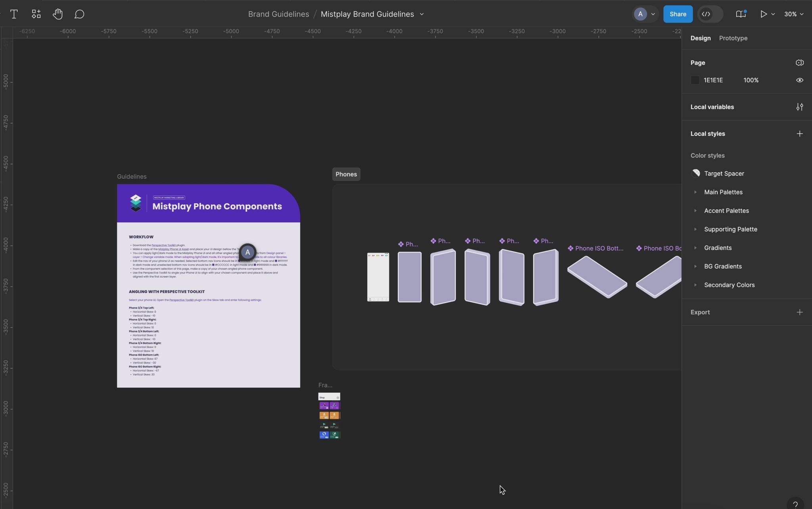Click the Local styles heading
Image resolution: width=812 pixels, height=509 pixels.
708,134
